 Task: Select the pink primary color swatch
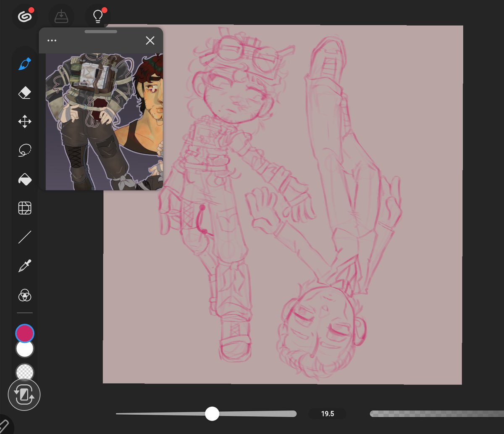[25, 334]
